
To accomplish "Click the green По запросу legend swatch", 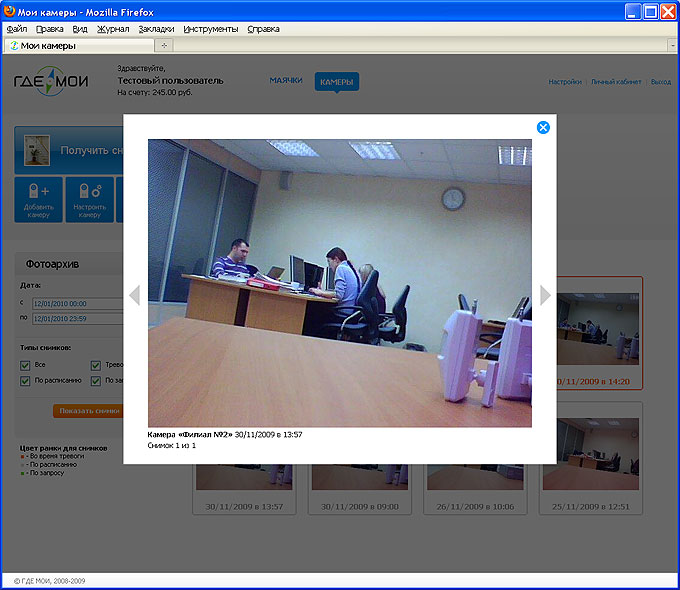I will point(22,473).
